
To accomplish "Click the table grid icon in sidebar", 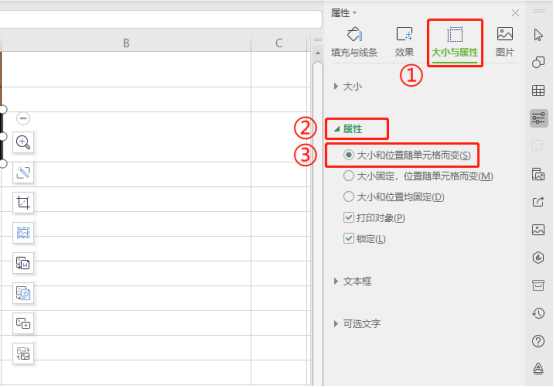I will tap(538, 90).
